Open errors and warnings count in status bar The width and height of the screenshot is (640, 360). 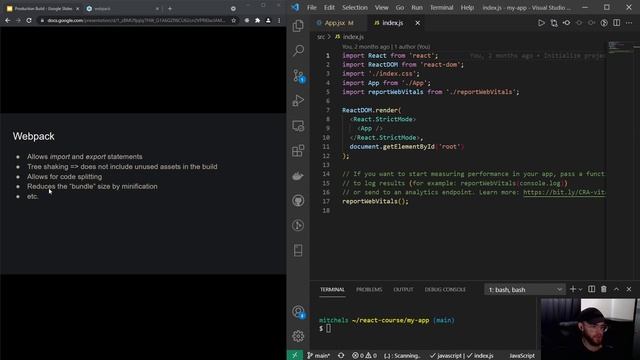tap(364, 356)
